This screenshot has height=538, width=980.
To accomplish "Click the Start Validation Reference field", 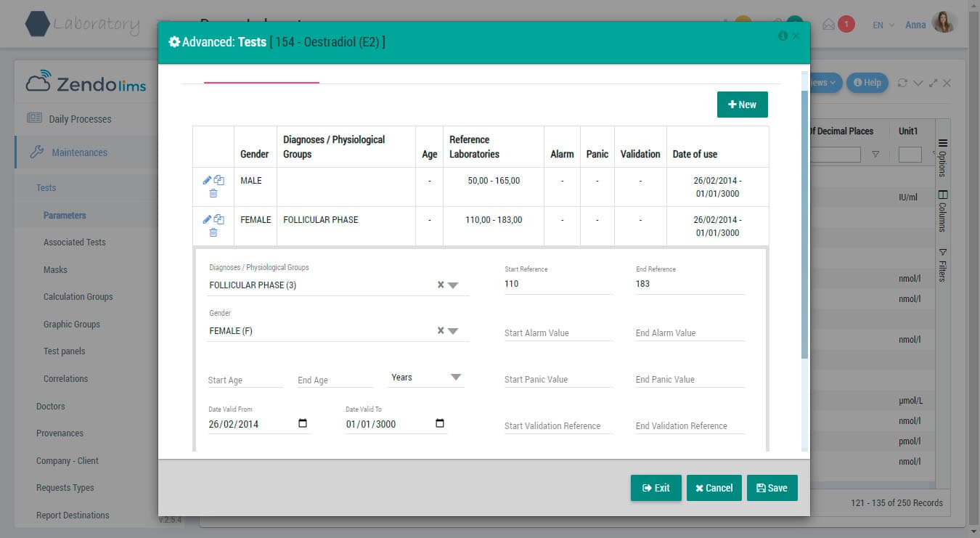I will pos(558,425).
